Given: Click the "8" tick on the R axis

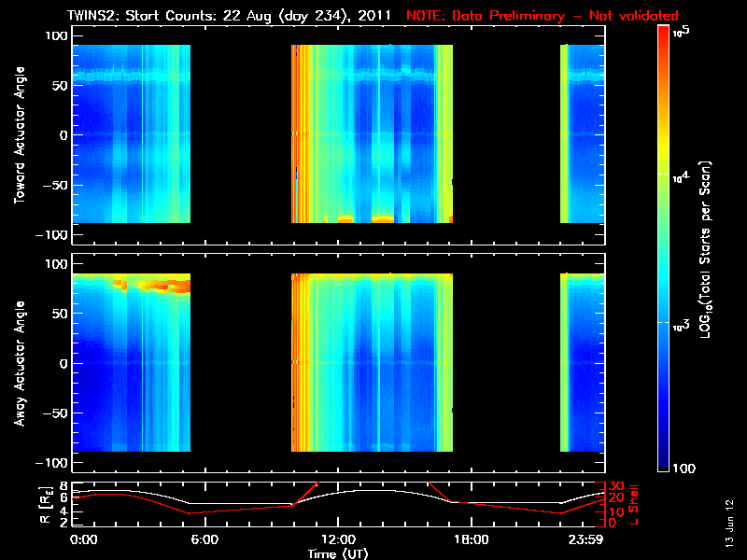Looking at the screenshot, I should coord(63,486).
